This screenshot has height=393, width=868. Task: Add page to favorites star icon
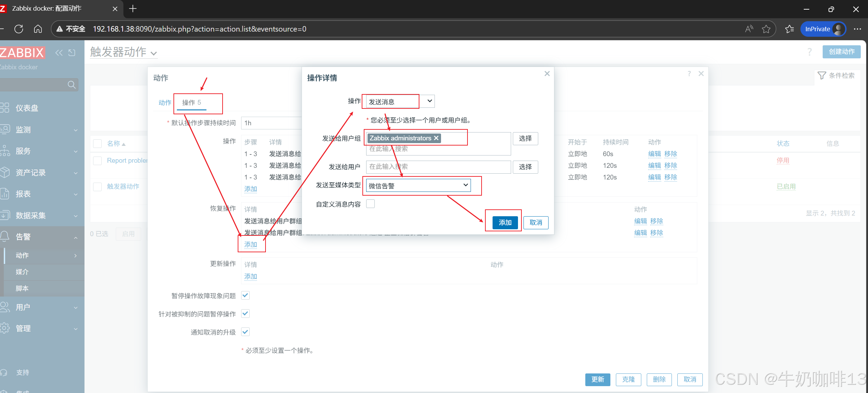point(766,29)
